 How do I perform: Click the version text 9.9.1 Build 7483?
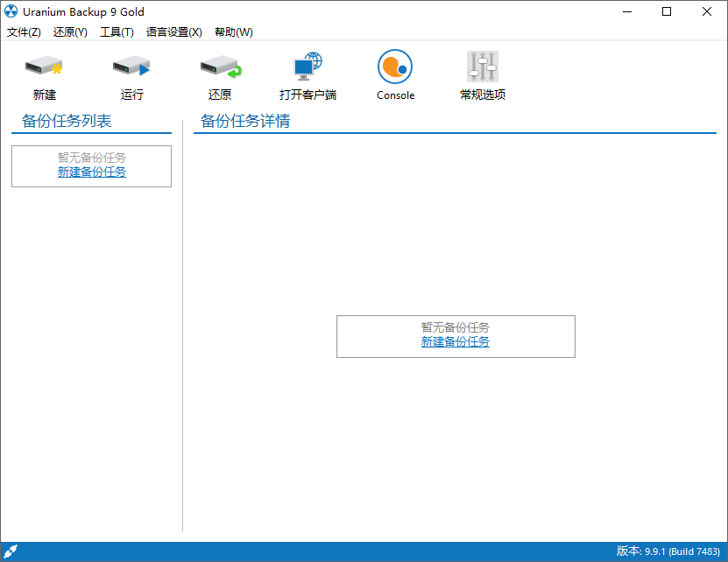tap(669, 551)
